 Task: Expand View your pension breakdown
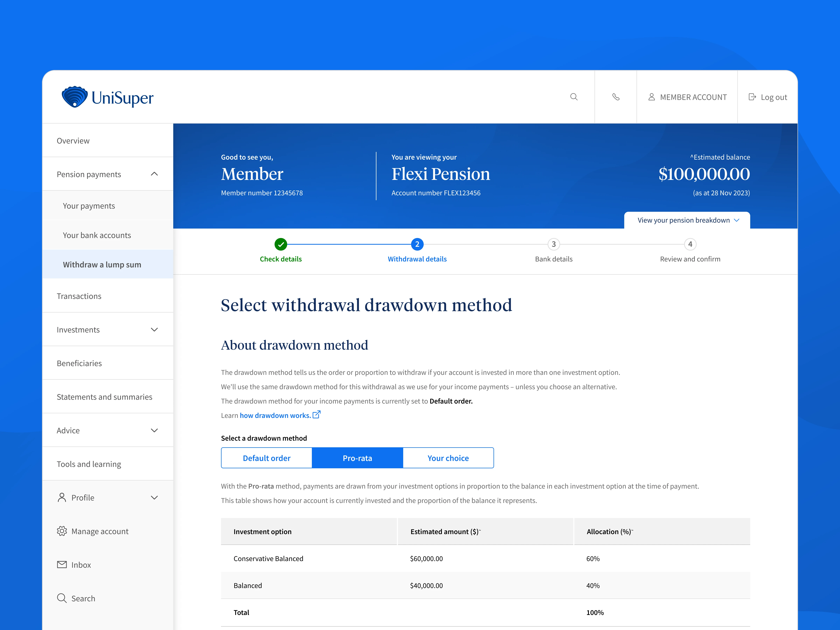tap(687, 220)
